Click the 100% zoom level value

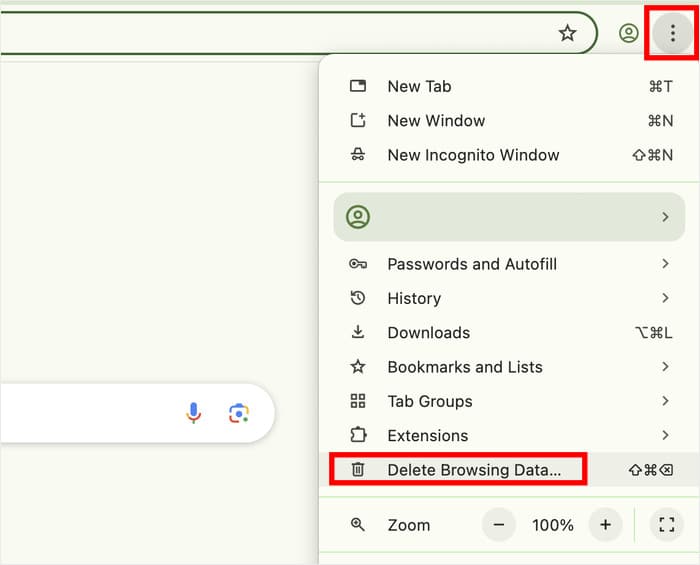pyautogui.click(x=552, y=525)
